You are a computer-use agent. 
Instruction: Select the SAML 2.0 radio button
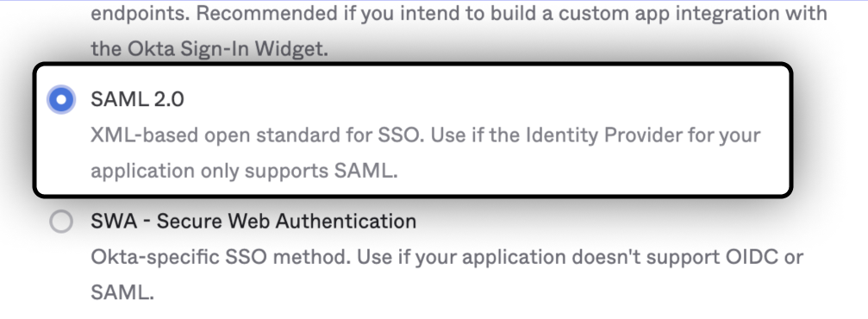[61, 100]
